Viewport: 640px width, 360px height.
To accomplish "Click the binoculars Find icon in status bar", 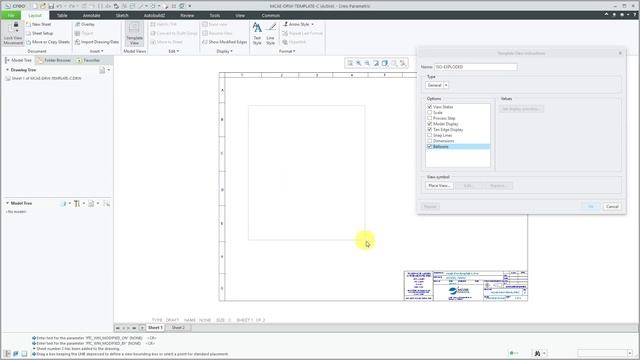I will click(x=537, y=353).
